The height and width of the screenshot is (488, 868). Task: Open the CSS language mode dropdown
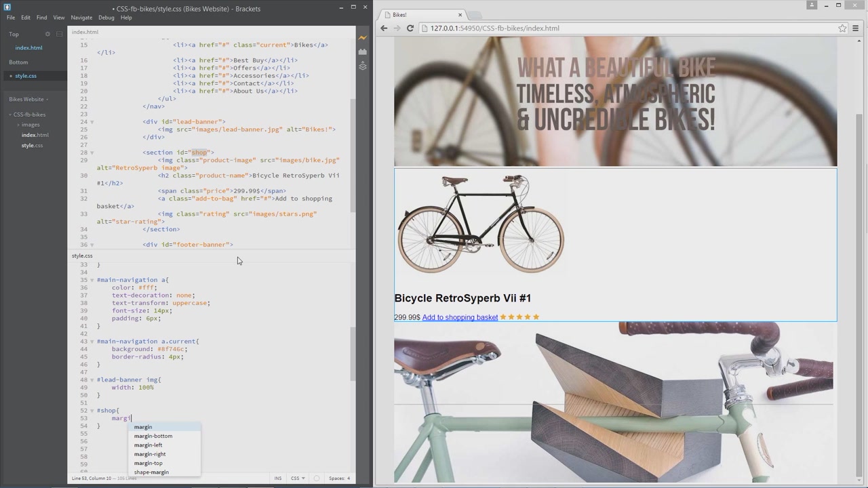point(298,479)
